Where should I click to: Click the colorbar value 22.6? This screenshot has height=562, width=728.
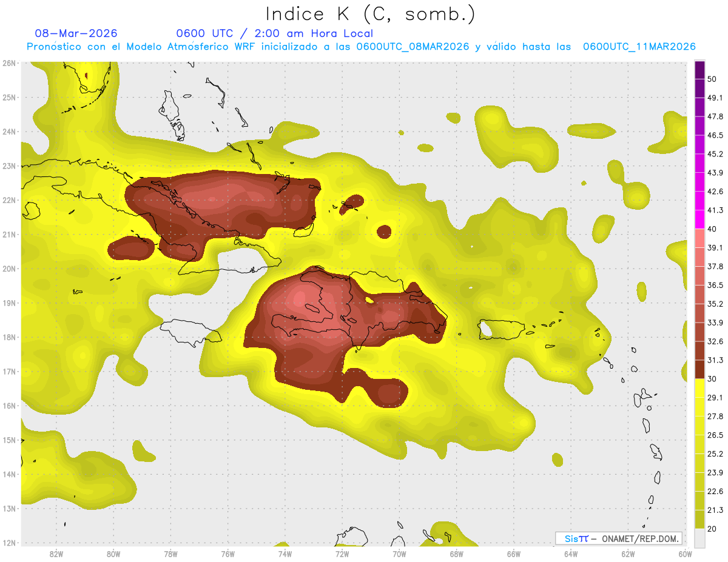pos(715,492)
